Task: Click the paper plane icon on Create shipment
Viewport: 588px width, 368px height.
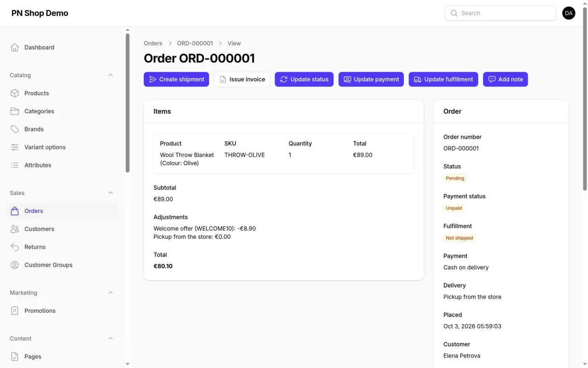Action: point(153,79)
